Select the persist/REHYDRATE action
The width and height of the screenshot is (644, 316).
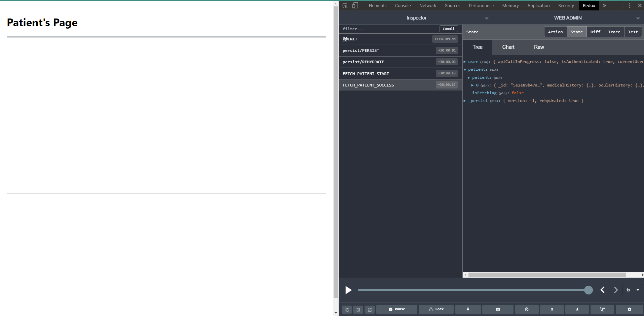400,62
